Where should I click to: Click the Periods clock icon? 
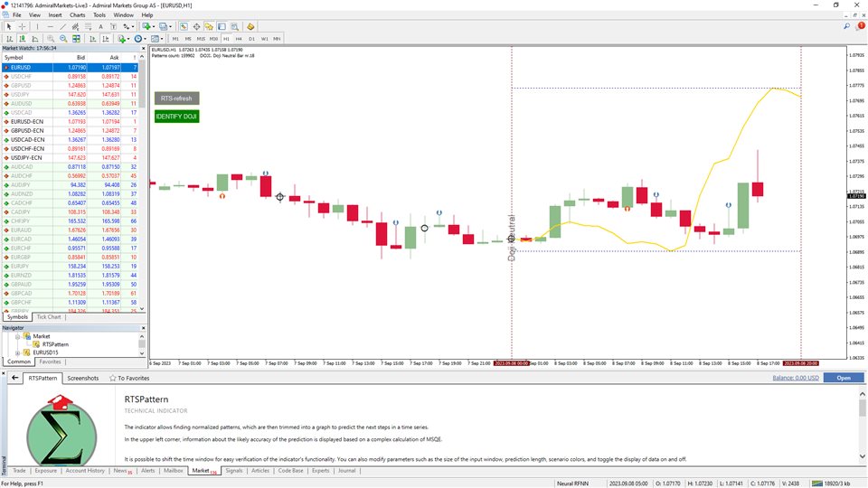(x=137, y=39)
